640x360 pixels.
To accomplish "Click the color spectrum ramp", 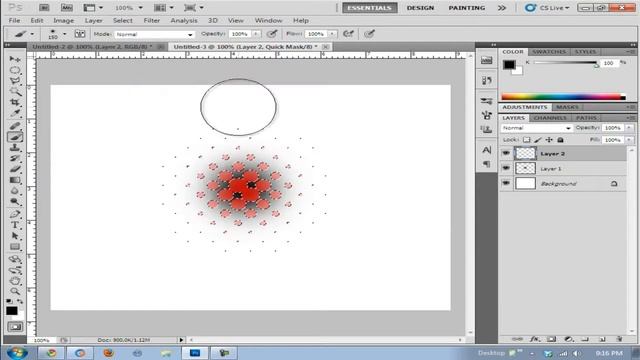I will click(x=563, y=97).
